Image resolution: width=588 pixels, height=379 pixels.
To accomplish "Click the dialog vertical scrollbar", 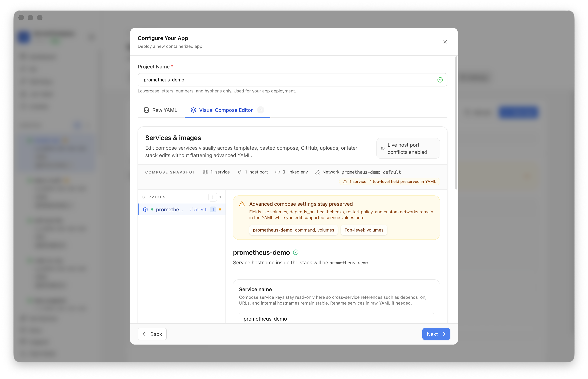I will coord(456,123).
